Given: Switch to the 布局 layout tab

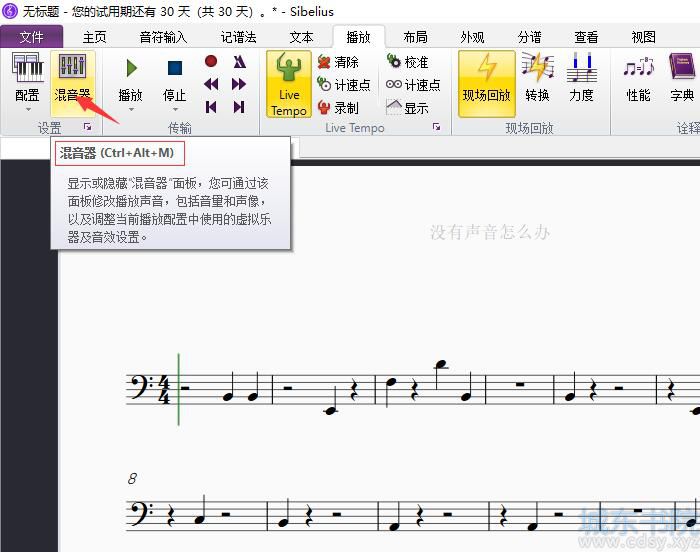Looking at the screenshot, I should click(x=416, y=37).
